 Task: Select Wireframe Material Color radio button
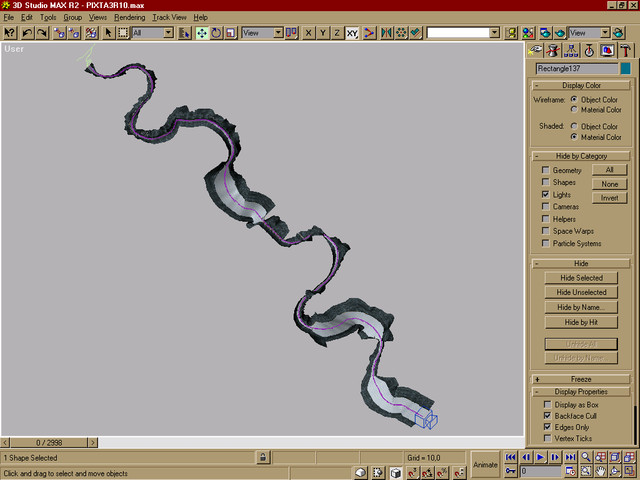[x=574, y=109]
